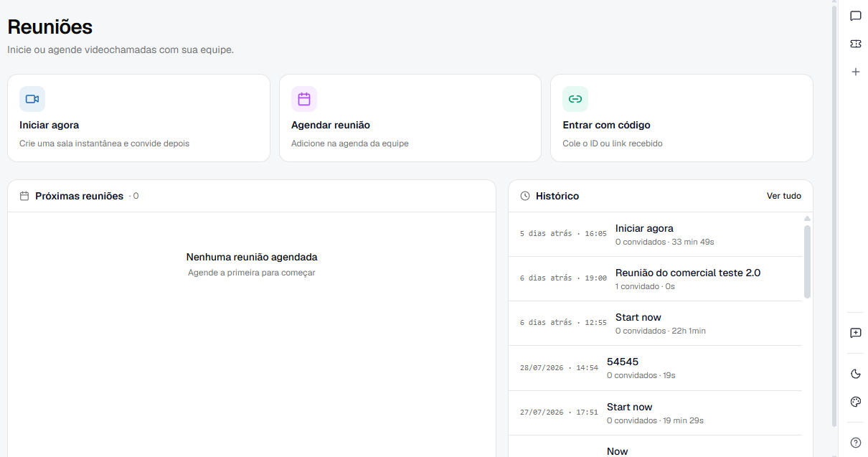This screenshot has width=868, height=457.
Task: Click 0 convidados · 19s detail
Action: tap(641, 375)
